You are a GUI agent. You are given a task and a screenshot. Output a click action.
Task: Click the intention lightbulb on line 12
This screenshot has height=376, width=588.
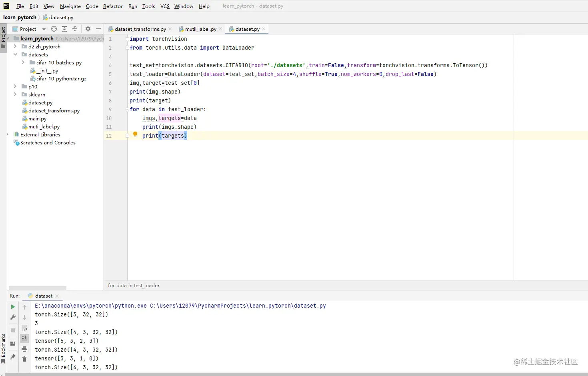click(x=135, y=134)
